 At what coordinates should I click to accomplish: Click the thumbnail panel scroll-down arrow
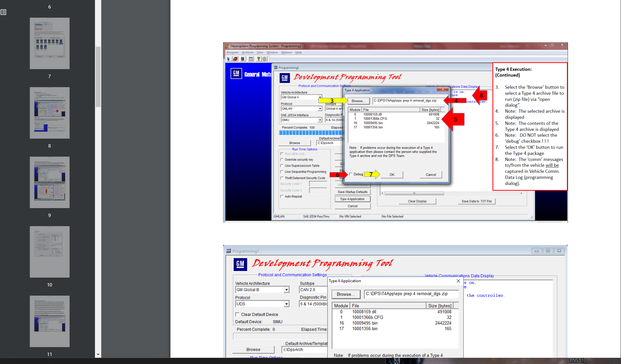(x=98, y=355)
